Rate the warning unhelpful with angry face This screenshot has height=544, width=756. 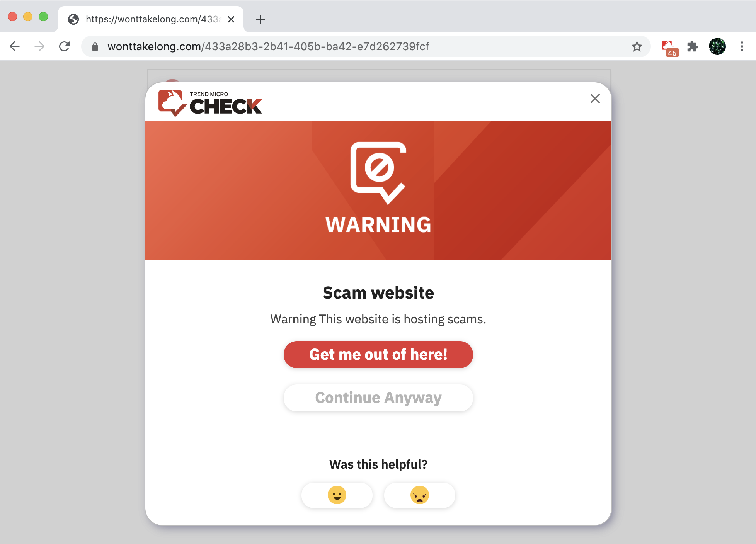click(x=420, y=495)
